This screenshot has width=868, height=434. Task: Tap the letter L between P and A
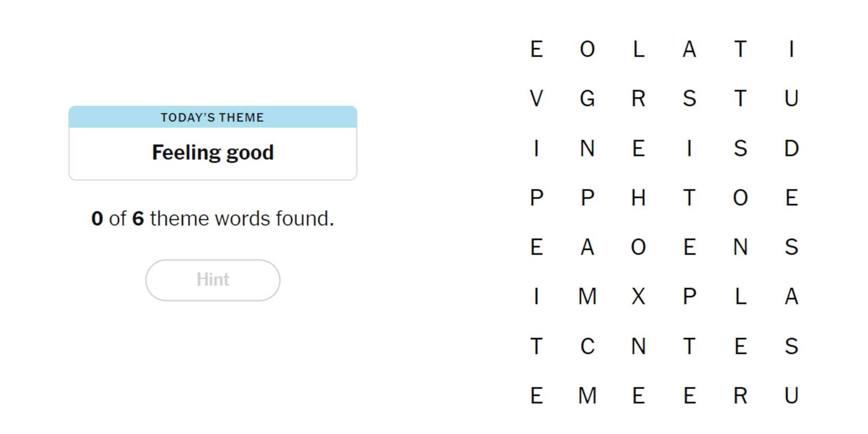[x=740, y=297]
